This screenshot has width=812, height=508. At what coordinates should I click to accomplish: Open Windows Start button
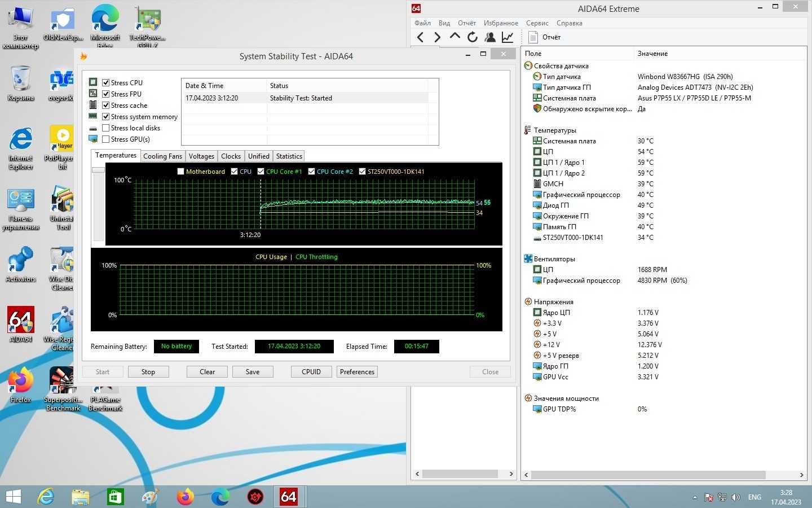pyautogui.click(x=13, y=497)
